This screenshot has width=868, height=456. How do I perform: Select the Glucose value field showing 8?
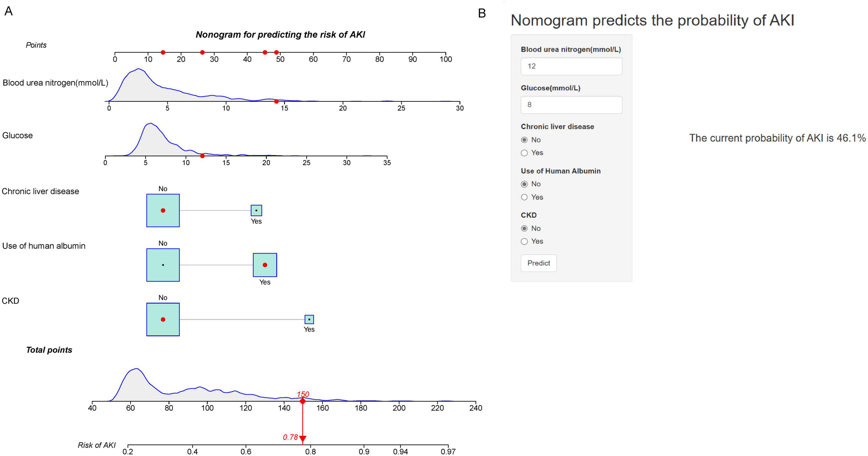[x=572, y=105]
